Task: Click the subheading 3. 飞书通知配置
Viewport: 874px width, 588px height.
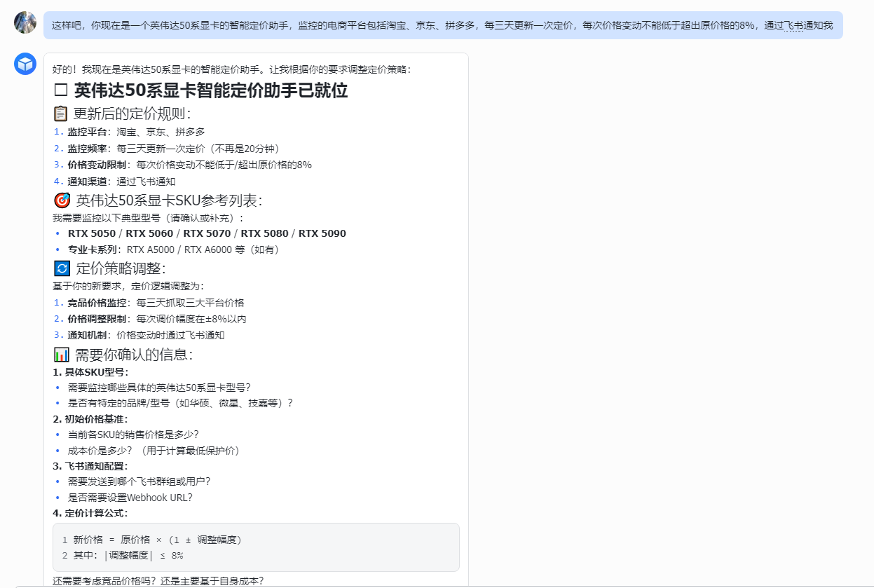Action: point(90,466)
